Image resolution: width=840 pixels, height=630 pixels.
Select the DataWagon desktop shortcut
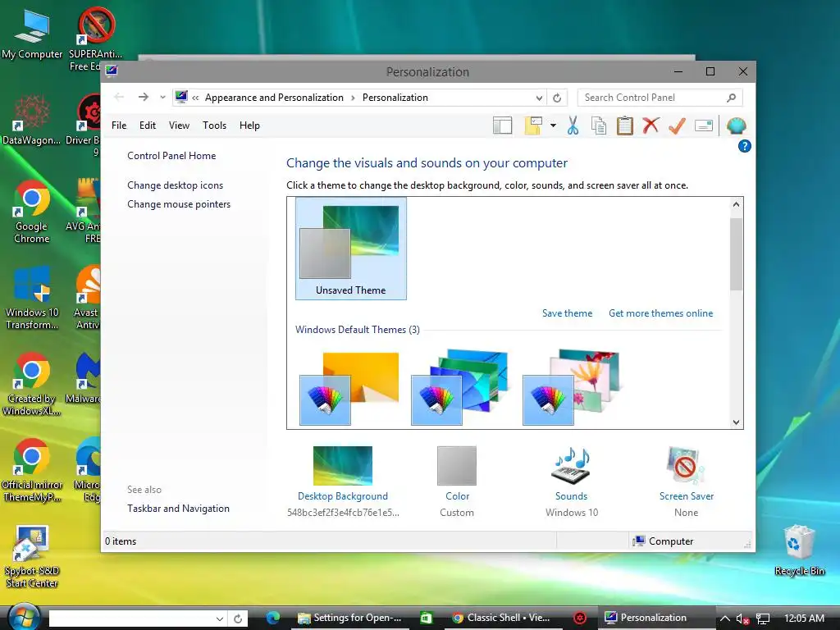coord(32,120)
